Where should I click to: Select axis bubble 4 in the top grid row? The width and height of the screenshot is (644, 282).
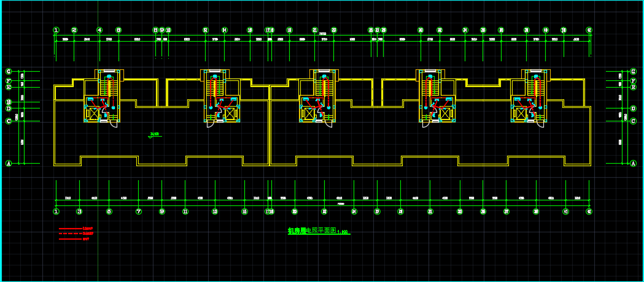click(99, 30)
